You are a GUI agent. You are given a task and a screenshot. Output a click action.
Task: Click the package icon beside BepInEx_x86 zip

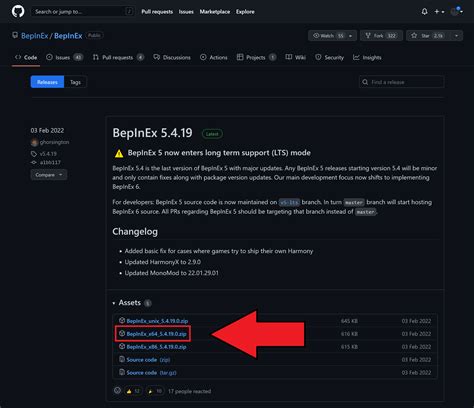[x=122, y=347]
